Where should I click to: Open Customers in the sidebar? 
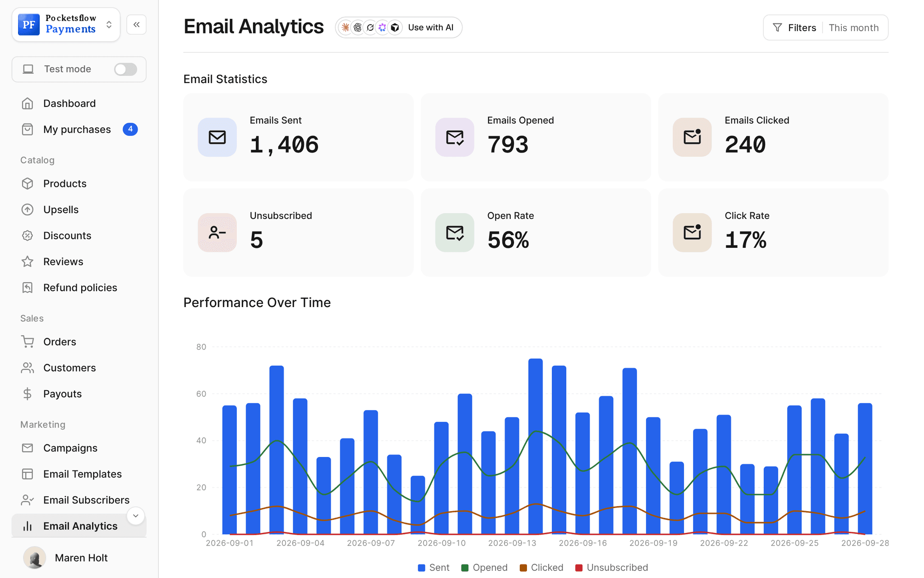[79, 368]
